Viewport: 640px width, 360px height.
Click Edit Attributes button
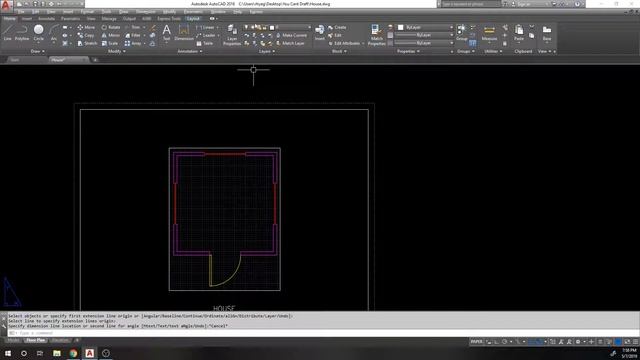345,43
